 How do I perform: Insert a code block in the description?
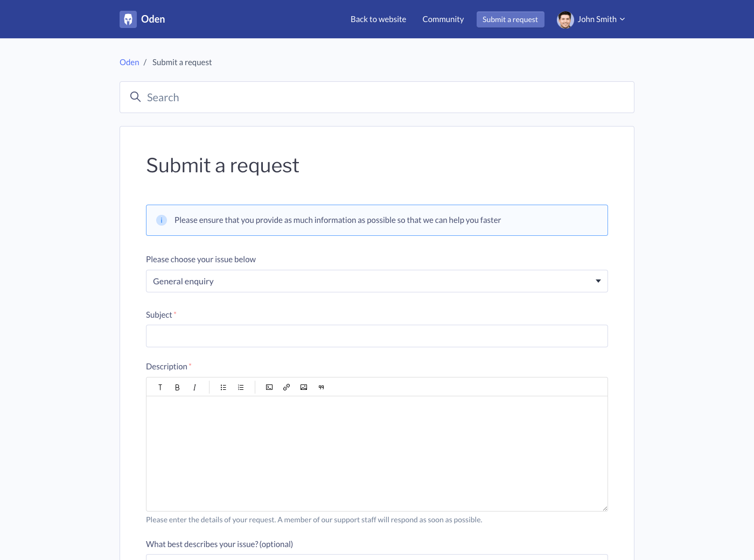269,387
